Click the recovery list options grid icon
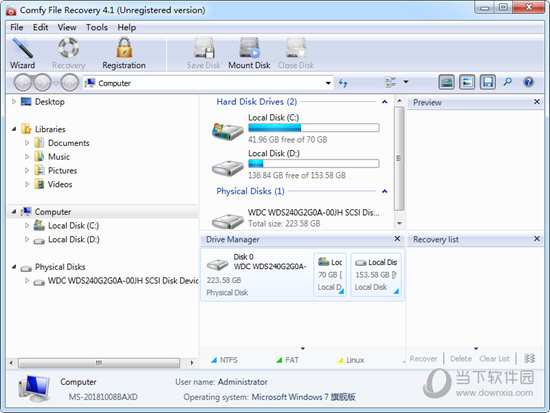 (529, 358)
